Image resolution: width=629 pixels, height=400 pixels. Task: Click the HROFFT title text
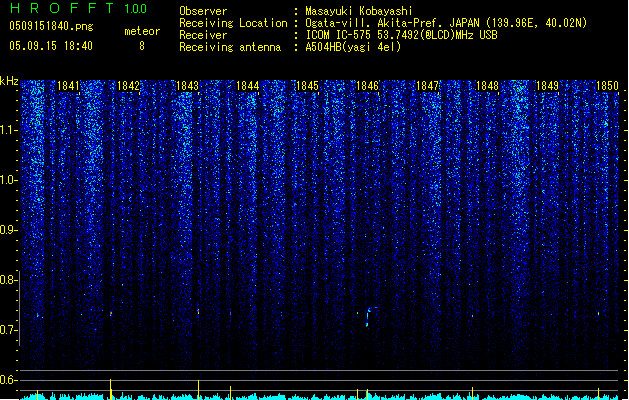62,8
